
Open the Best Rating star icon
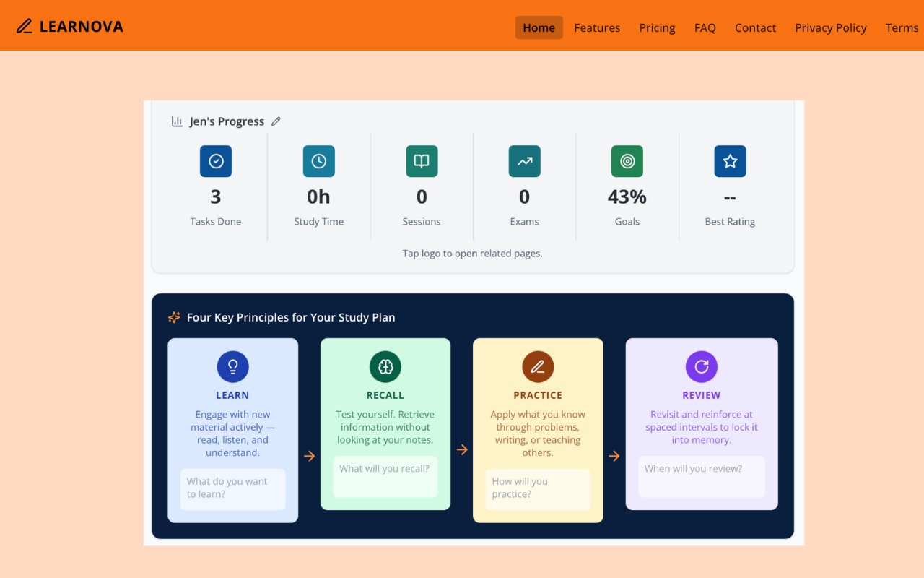[x=730, y=161]
